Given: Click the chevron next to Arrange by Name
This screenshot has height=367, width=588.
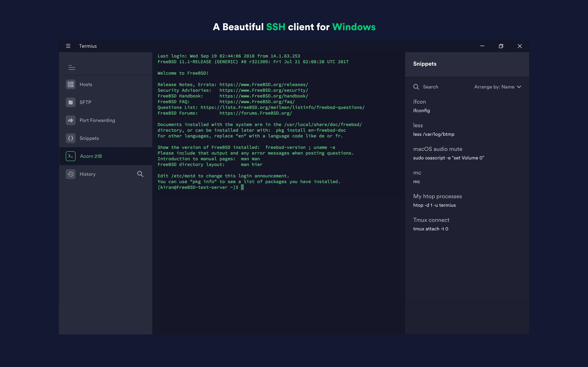Looking at the screenshot, I should (x=519, y=87).
